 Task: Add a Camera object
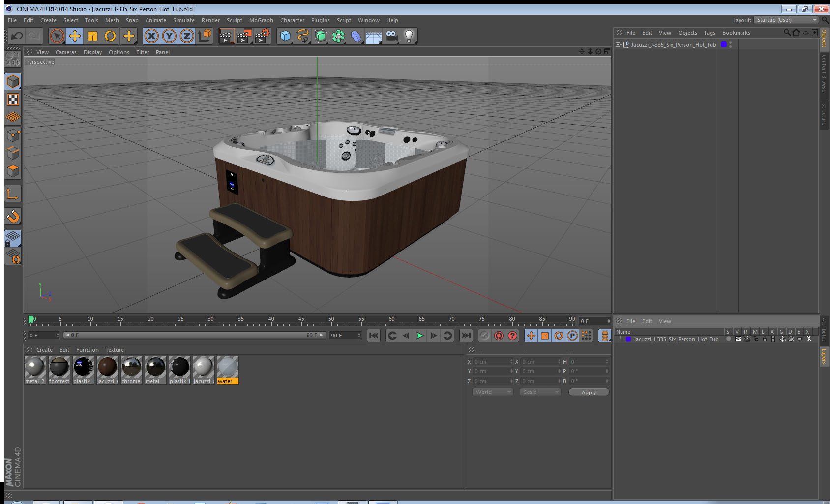[x=391, y=36]
